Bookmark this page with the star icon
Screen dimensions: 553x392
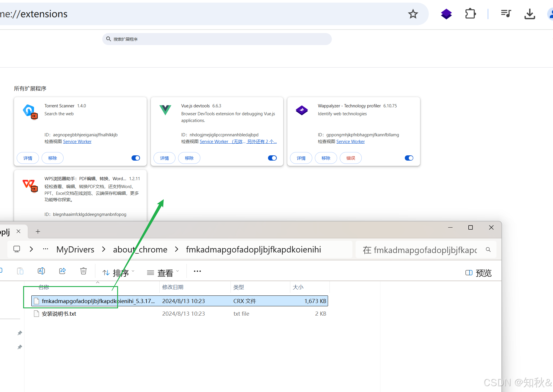pyautogui.click(x=413, y=14)
